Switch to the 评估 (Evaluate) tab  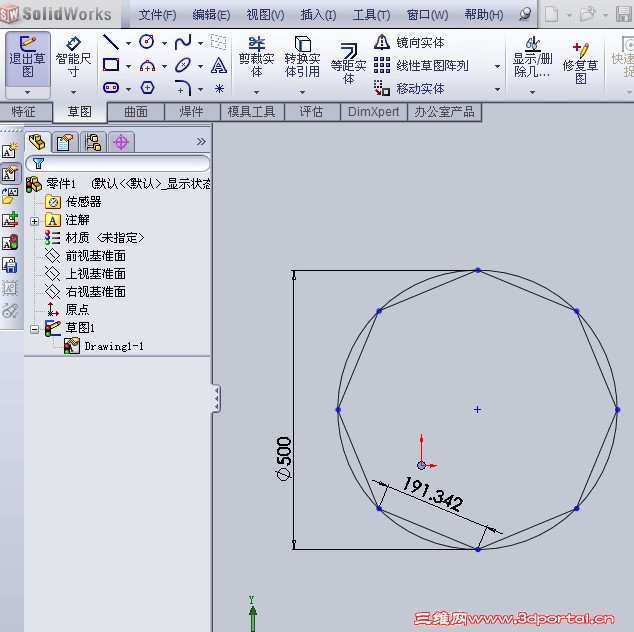click(311, 112)
